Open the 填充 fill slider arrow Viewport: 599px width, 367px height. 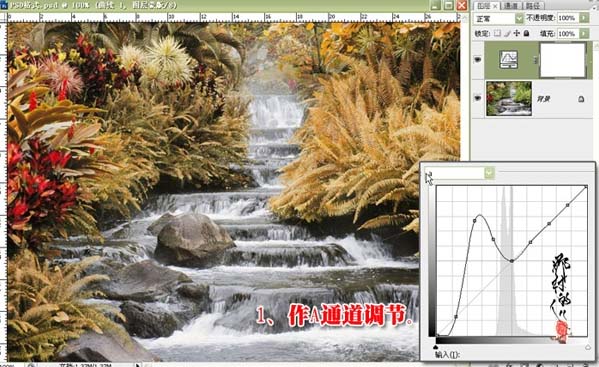(x=584, y=34)
